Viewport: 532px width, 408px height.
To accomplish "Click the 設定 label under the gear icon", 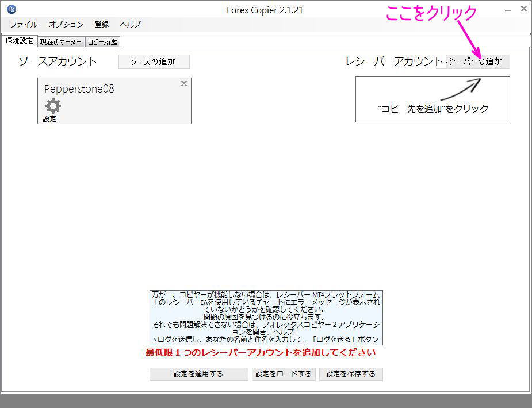I will [x=51, y=118].
